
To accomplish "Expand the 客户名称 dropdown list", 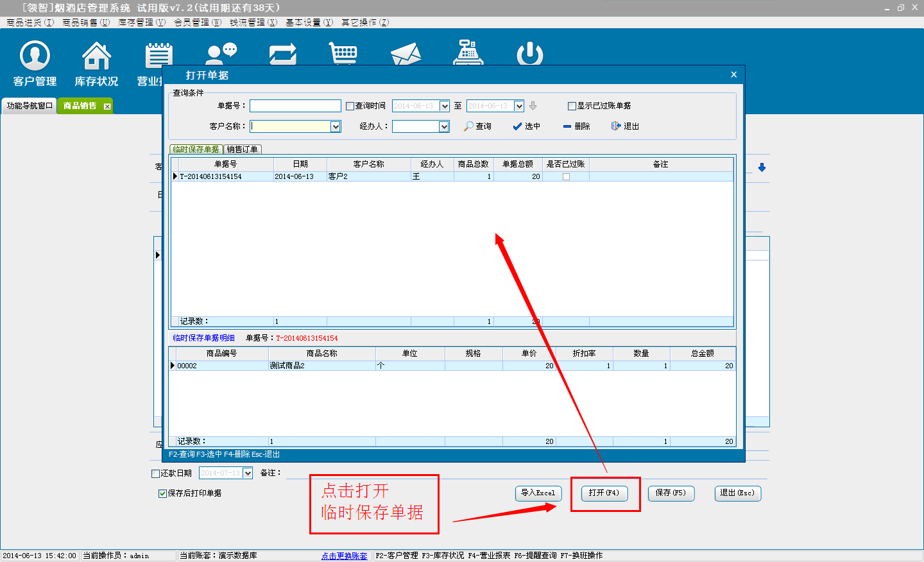I will click(x=336, y=127).
